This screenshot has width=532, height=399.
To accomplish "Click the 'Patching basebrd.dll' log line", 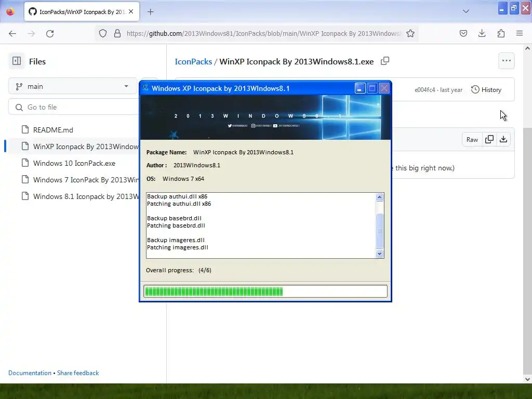I will [176, 225].
